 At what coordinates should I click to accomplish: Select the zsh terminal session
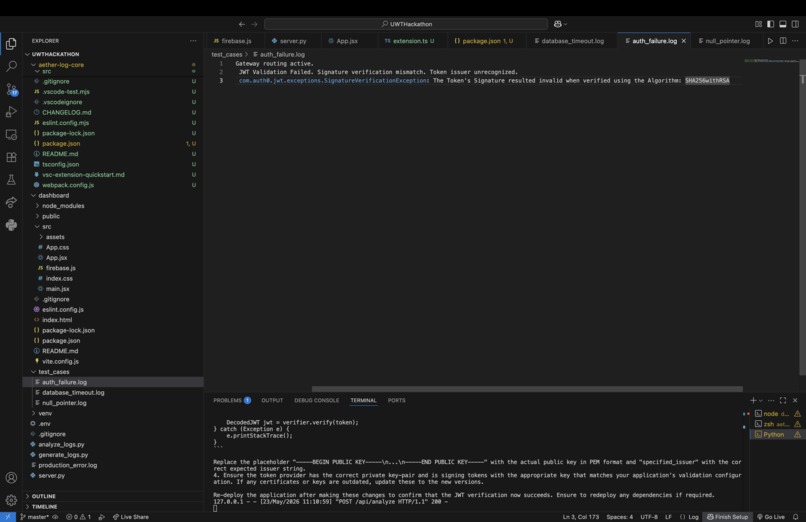coord(777,424)
